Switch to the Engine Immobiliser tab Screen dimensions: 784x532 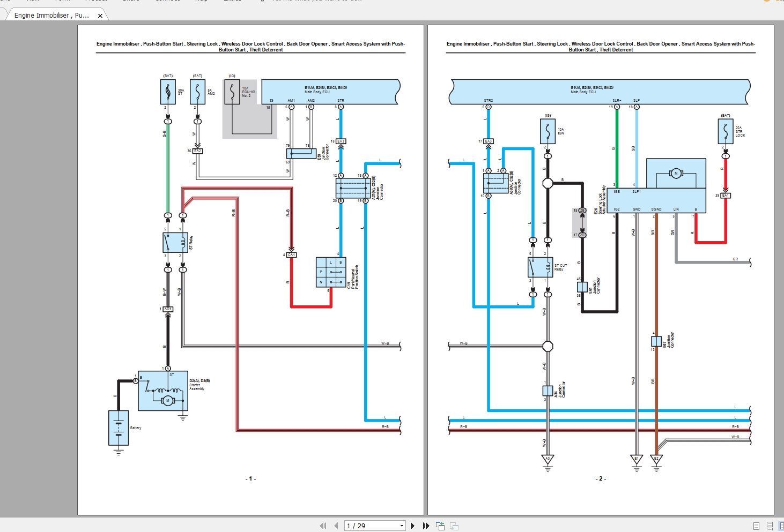(x=51, y=16)
